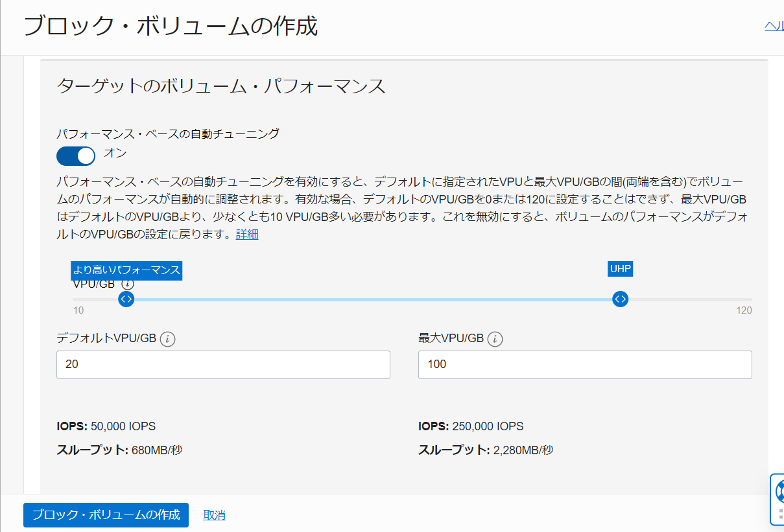
Task: Click the より高いパフォーマンス slider label
Action: point(126,270)
